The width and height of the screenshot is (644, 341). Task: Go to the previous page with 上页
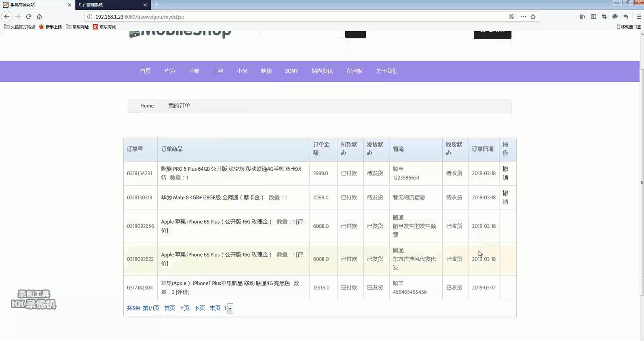point(184,308)
